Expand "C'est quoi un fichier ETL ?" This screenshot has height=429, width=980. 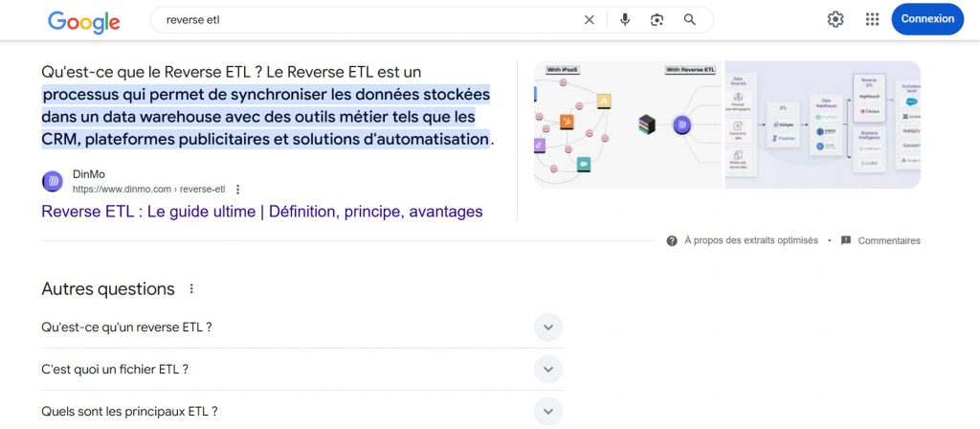click(547, 370)
